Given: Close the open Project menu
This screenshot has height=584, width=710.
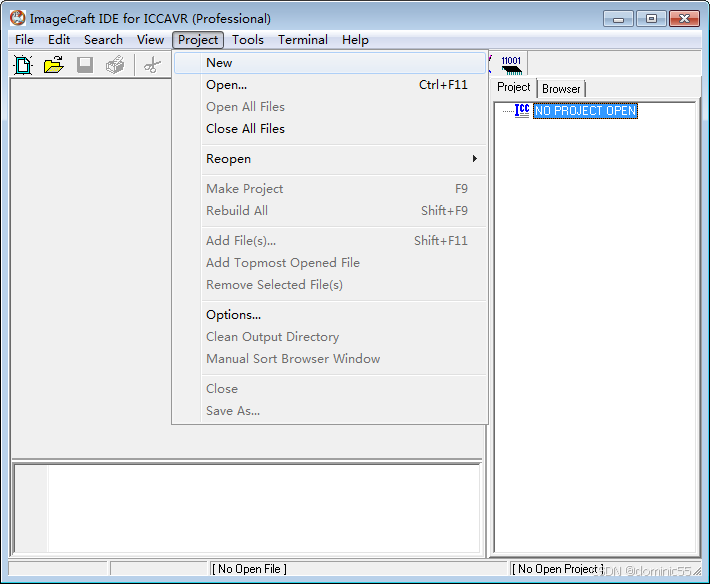Looking at the screenshot, I should (198, 40).
